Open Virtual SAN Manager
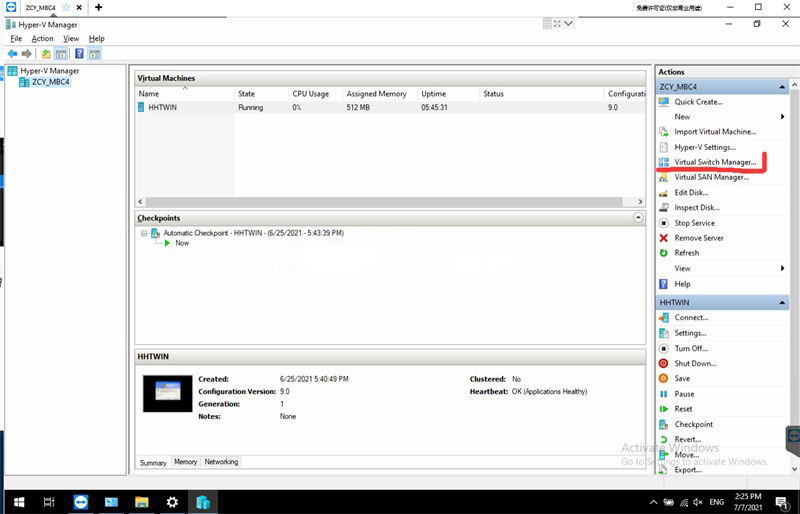Image resolution: width=800 pixels, height=514 pixels. pos(712,177)
